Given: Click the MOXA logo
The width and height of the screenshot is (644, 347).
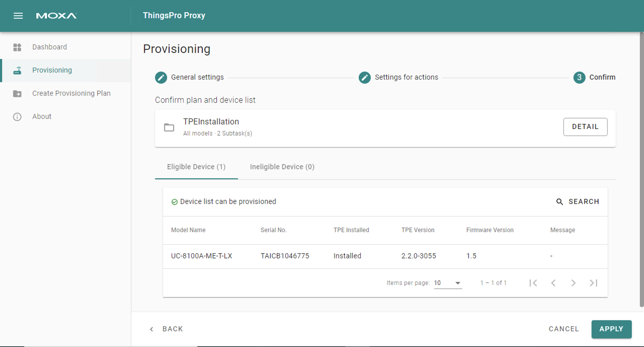Looking at the screenshot, I should (56, 16).
